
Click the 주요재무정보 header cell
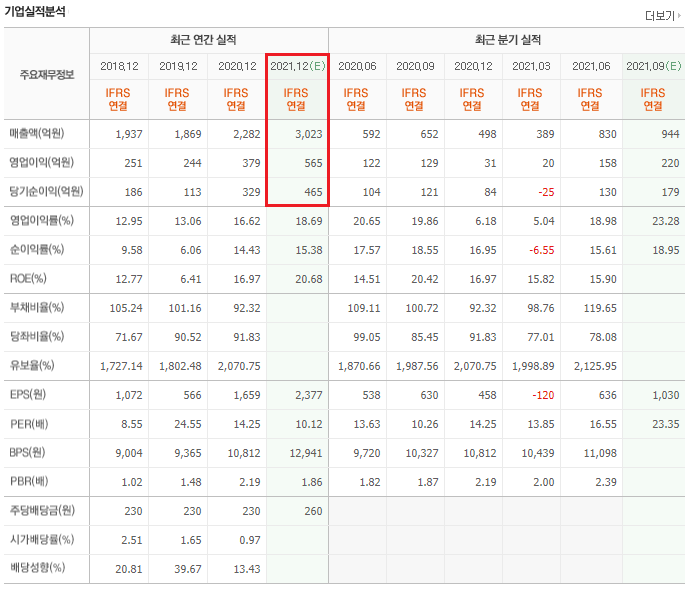pyautogui.click(x=47, y=75)
